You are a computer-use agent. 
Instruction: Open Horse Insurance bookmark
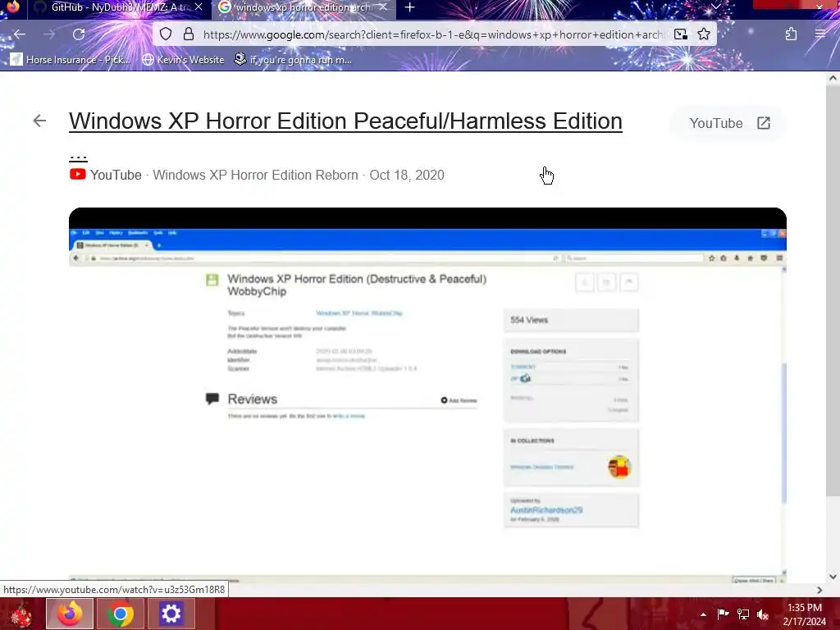coord(71,59)
